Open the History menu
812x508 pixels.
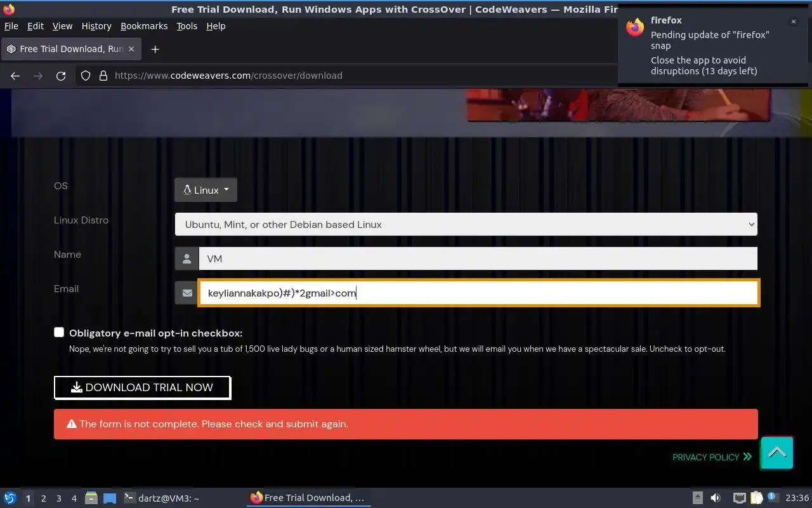point(96,26)
